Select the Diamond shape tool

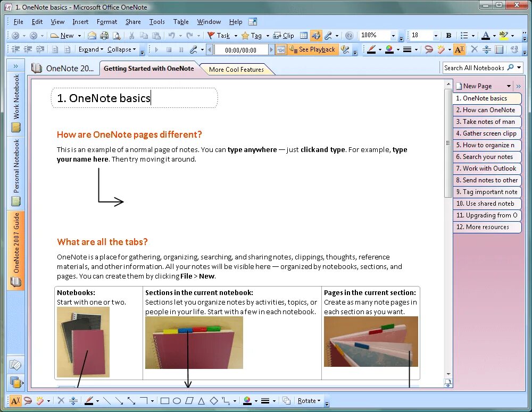click(214, 401)
